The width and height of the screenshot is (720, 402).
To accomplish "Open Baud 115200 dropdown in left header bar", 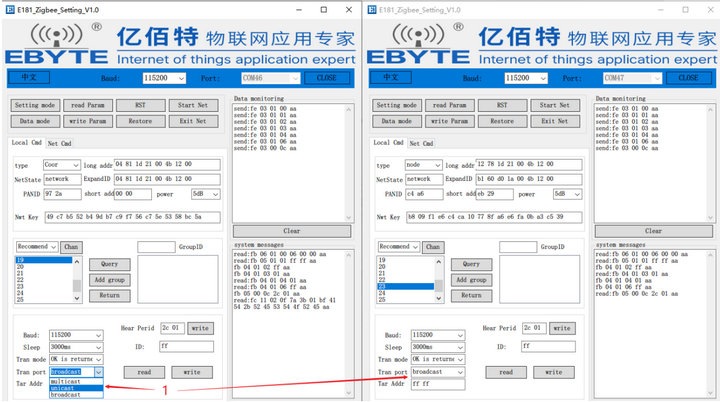I will (x=164, y=78).
